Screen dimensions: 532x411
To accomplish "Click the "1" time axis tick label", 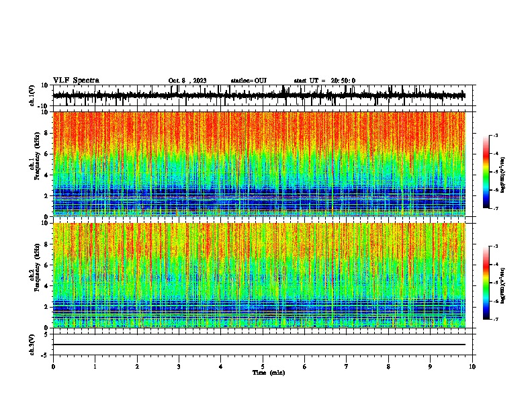I will click(95, 366).
